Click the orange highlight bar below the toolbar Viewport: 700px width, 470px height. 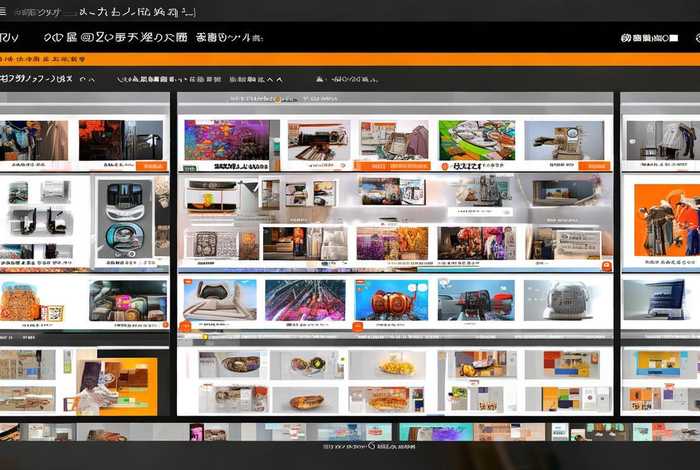(x=350, y=59)
